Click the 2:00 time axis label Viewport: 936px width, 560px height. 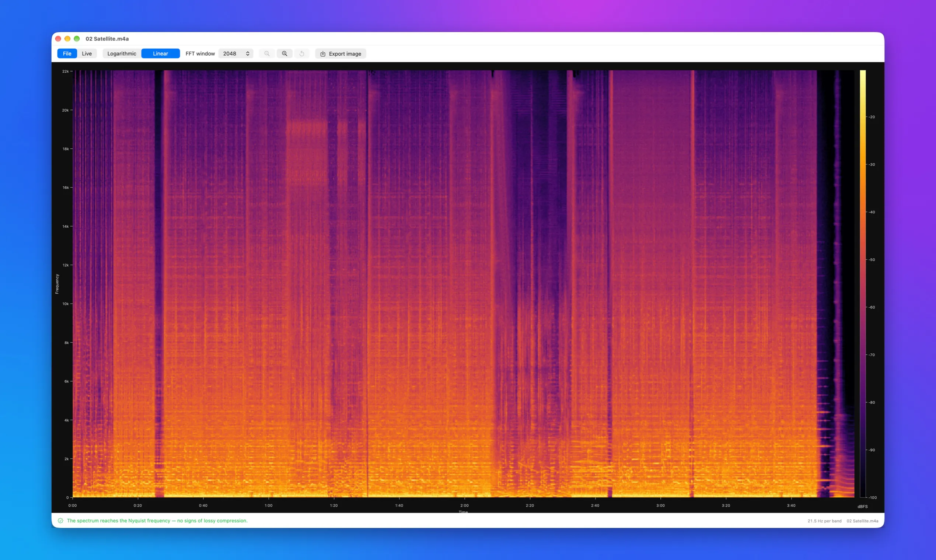[464, 505]
